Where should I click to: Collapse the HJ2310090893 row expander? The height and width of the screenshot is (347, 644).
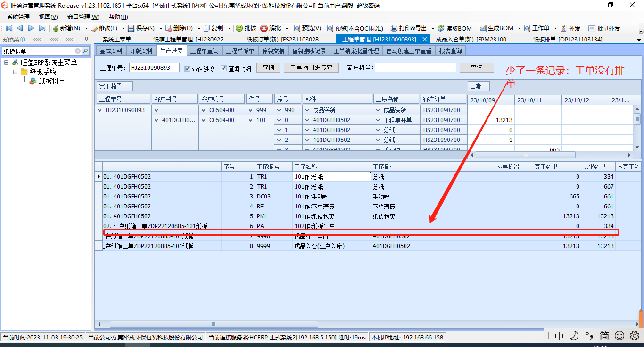click(x=99, y=110)
